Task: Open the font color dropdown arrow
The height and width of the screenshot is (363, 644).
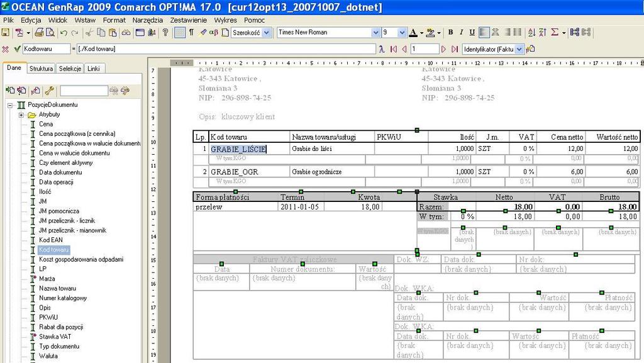Action: point(421,33)
